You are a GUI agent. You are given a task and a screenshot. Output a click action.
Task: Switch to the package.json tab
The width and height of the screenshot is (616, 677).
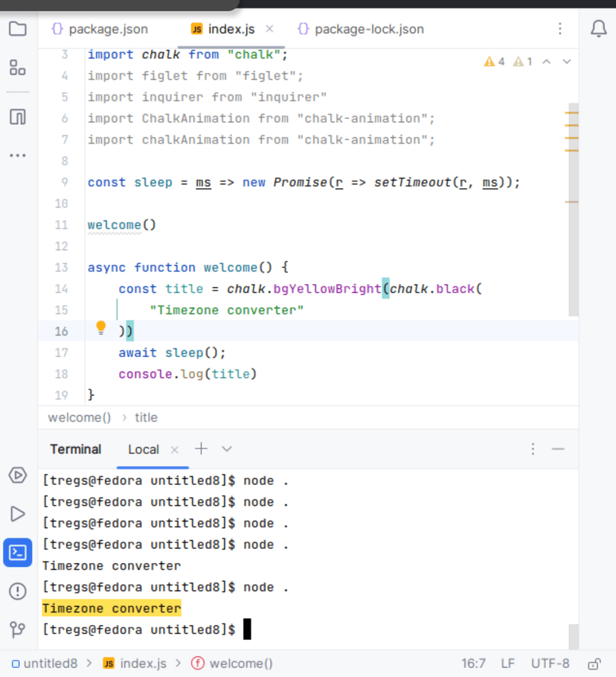(100, 29)
